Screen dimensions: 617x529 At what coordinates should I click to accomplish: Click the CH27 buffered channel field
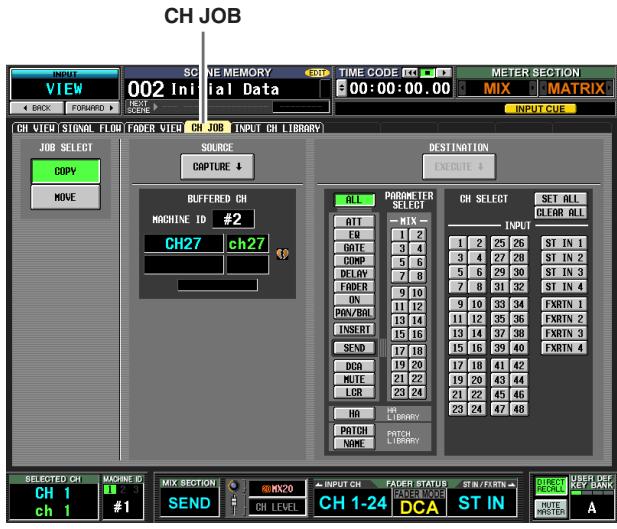tap(183, 244)
